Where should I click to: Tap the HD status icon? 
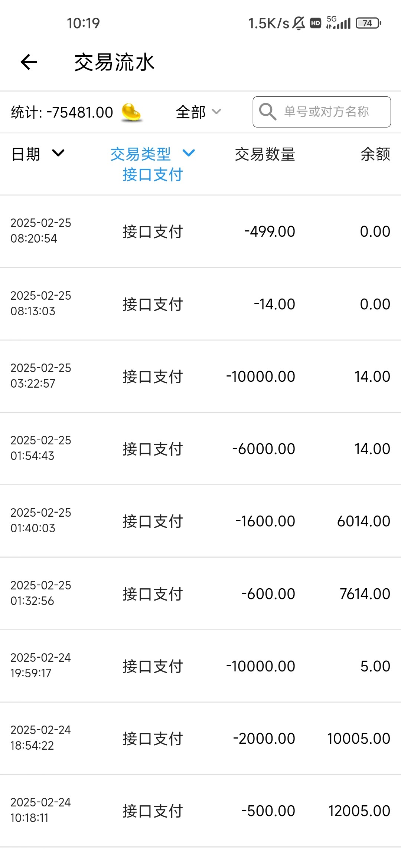316,23
